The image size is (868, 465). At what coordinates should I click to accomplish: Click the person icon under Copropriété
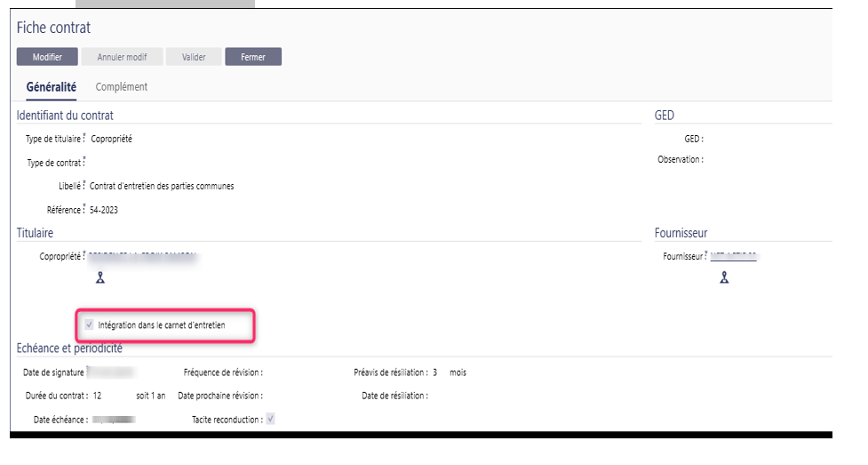point(100,277)
